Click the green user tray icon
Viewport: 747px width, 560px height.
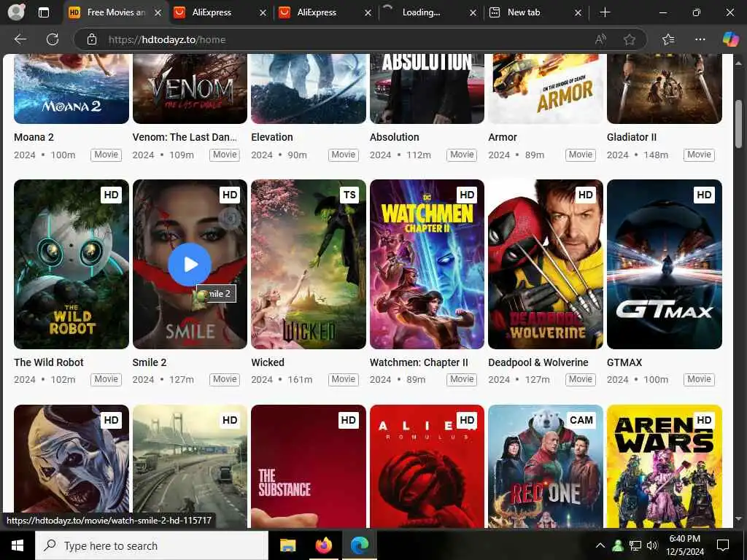(618, 545)
